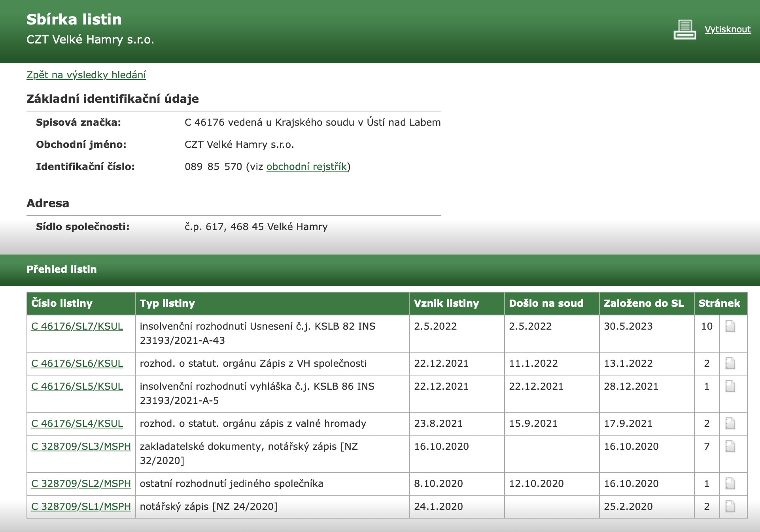The width and height of the screenshot is (760, 532).
Task: Click the Vznik listiny date 8.10.2020
Action: point(439,484)
